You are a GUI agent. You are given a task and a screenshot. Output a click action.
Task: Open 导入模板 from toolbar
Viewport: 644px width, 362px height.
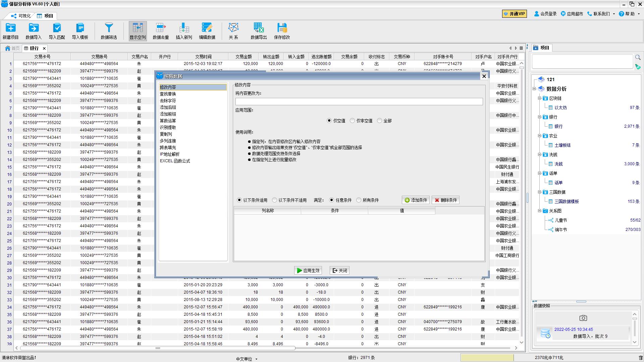tap(80, 31)
